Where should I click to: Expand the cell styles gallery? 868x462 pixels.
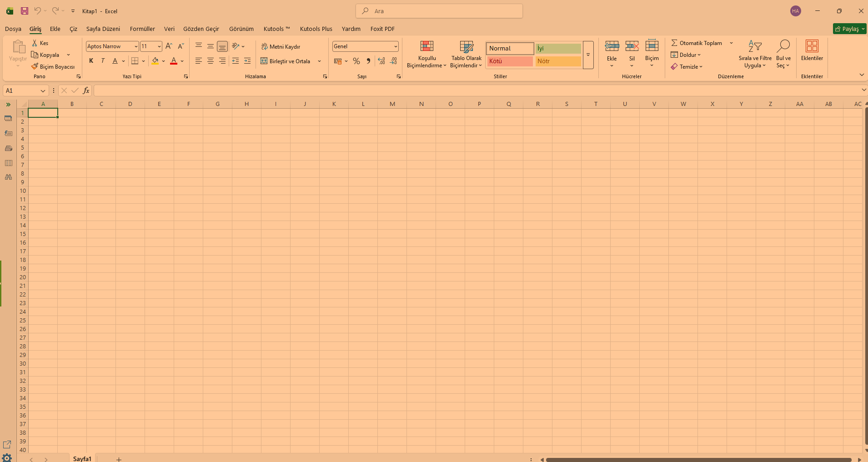click(588, 55)
